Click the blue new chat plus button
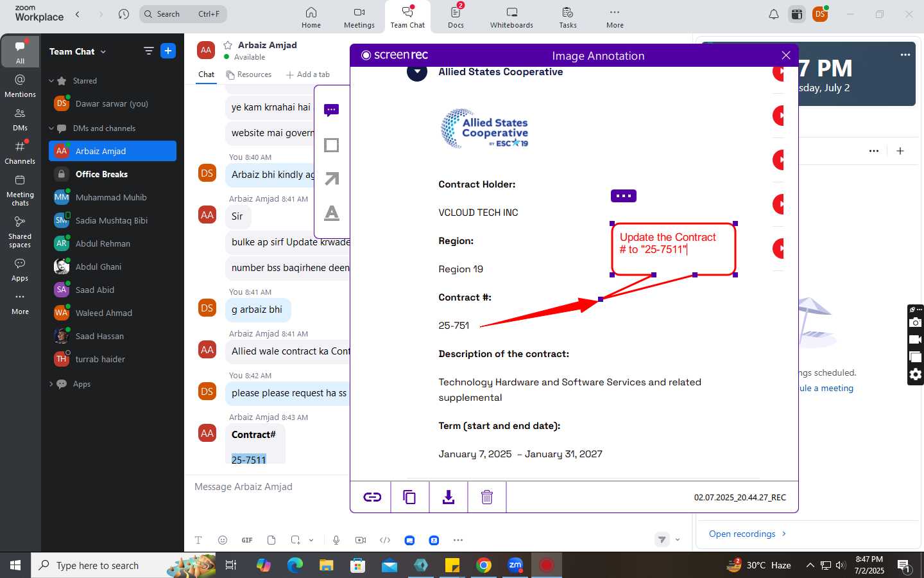Viewport: 924px width, 578px height. coord(168,51)
